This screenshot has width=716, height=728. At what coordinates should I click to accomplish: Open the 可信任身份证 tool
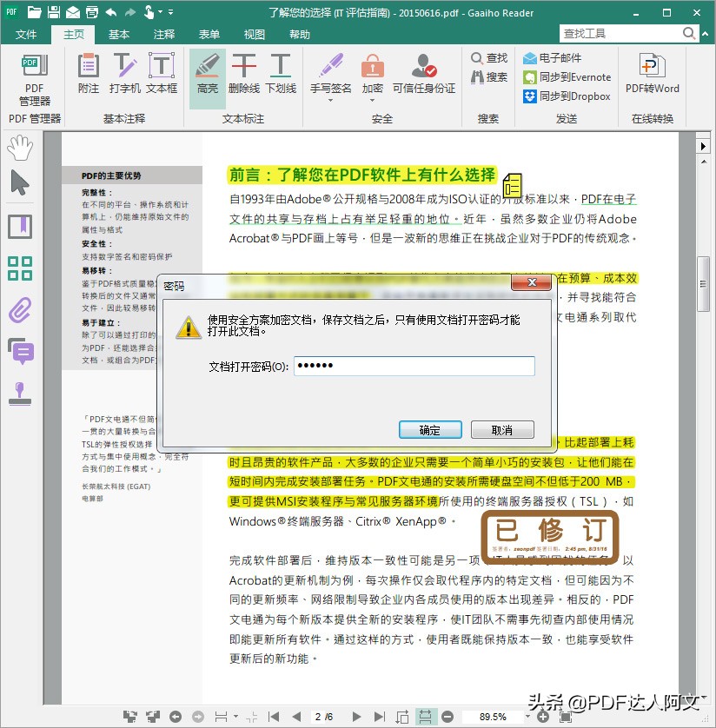tap(423, 73)
